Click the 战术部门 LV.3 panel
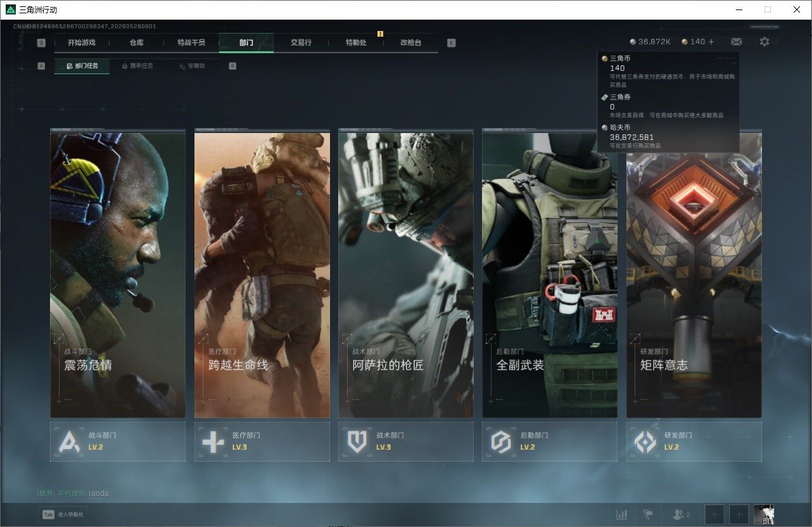The width and height of the screenshot is (812, 527). click(x=406, y=441)
